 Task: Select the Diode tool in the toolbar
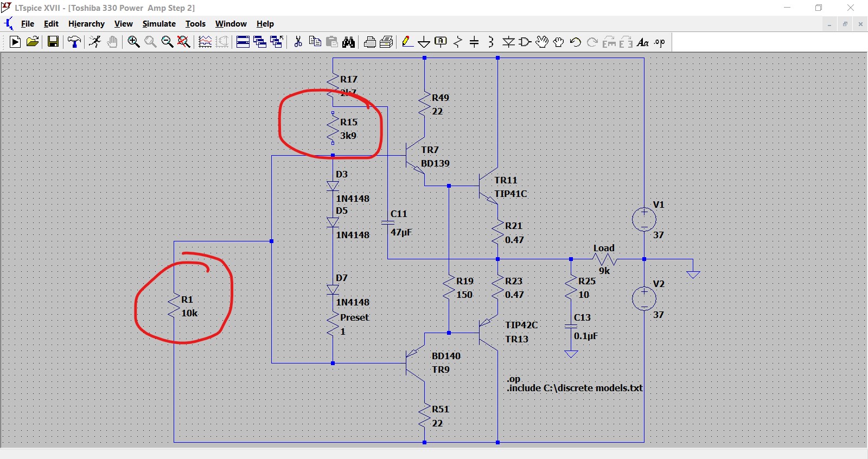pyautogui.click(x=508, y=42)
